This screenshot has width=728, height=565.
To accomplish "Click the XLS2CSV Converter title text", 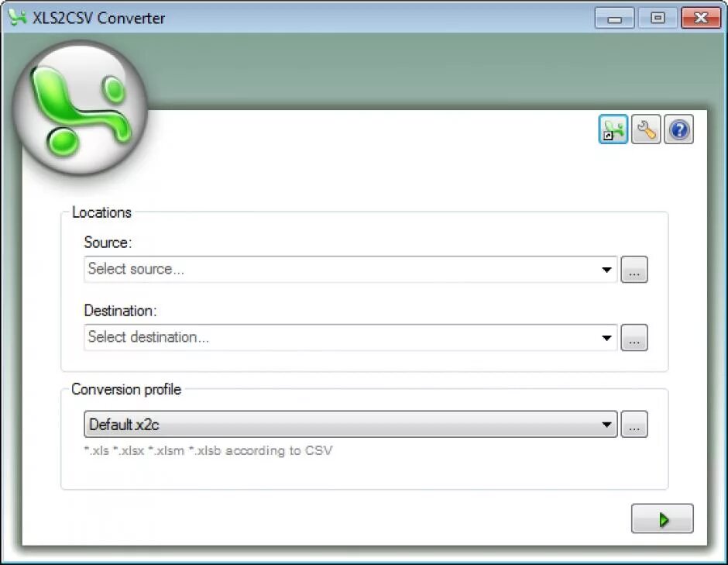I will point(98,18).
